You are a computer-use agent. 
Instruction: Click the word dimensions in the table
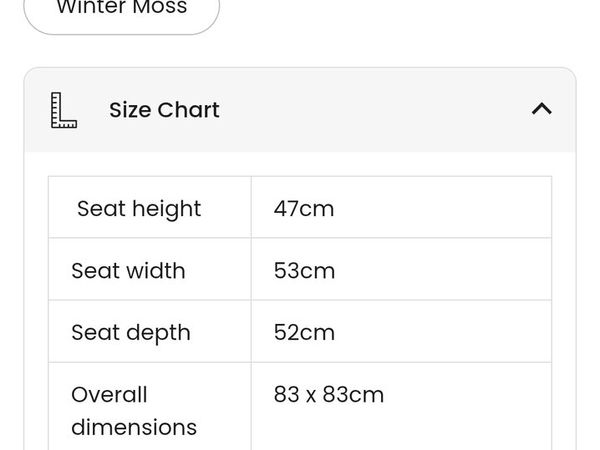pyautogui.click(x=134, y=427)
